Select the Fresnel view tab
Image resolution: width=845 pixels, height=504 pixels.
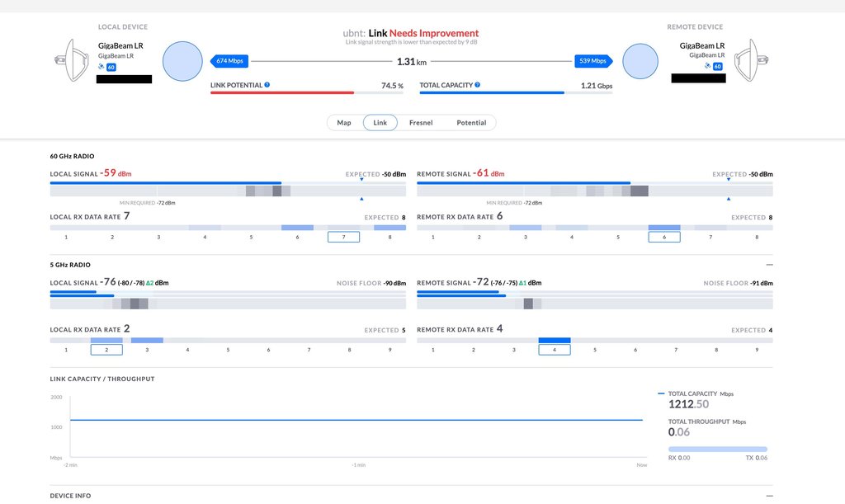pyautogui.click(x=421, y=123)
